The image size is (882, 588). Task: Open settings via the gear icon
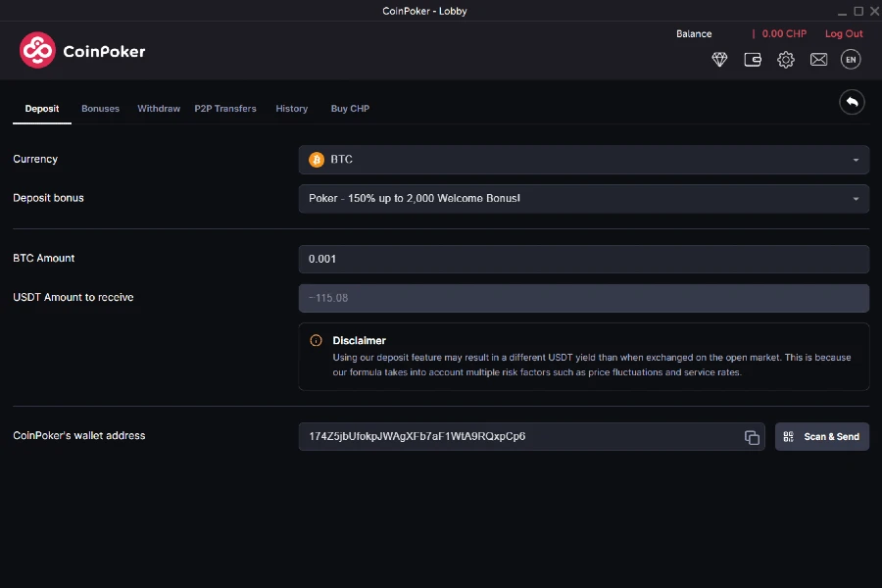pyautogui.click(x=786, y=59)
